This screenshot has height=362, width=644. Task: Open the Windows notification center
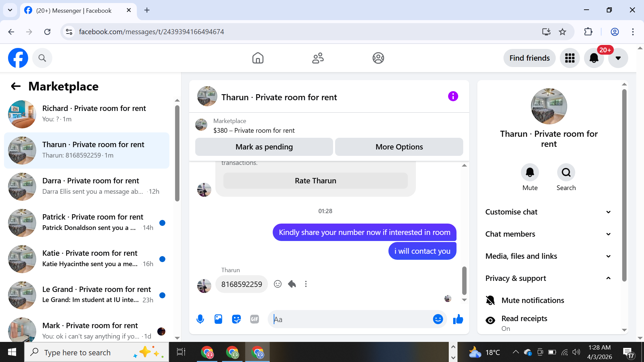click(629, 353)
